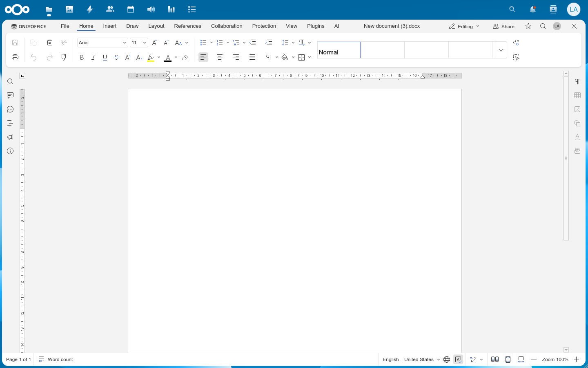Toggle Align center paragraph

(220, 57)
